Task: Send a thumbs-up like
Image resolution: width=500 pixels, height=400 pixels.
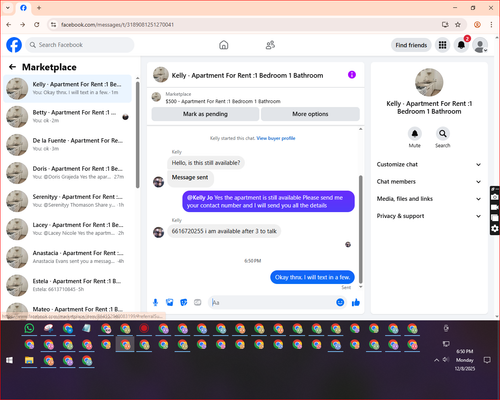Action: 356,302
